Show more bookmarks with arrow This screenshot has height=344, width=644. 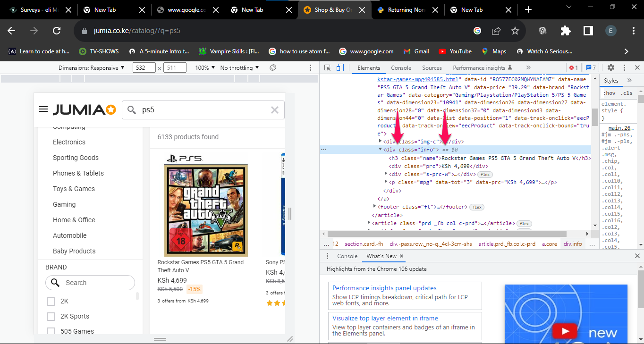tap(627, 51)
